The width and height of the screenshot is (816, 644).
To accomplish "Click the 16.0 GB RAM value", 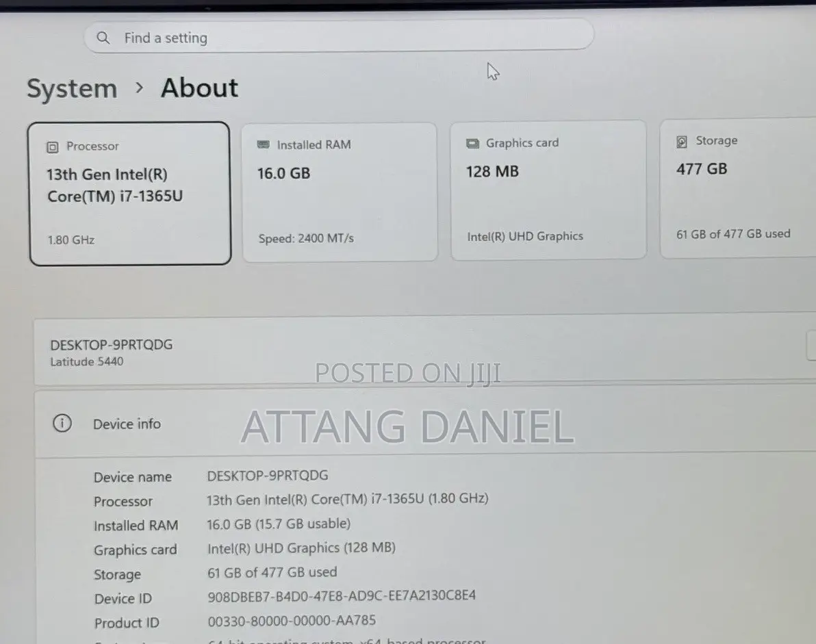I will pyautogui.click(x=283, y=173).
